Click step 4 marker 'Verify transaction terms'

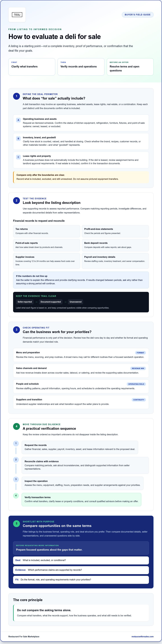(x=16, y=495)
